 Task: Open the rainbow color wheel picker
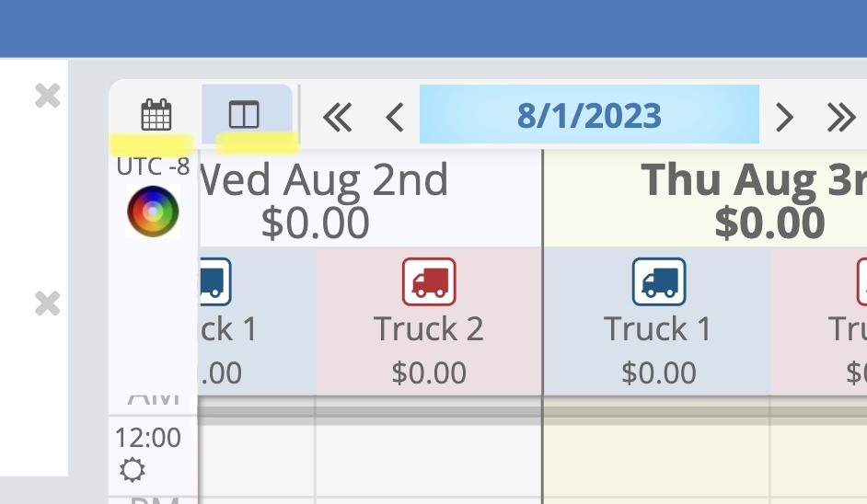pos(153,212)
